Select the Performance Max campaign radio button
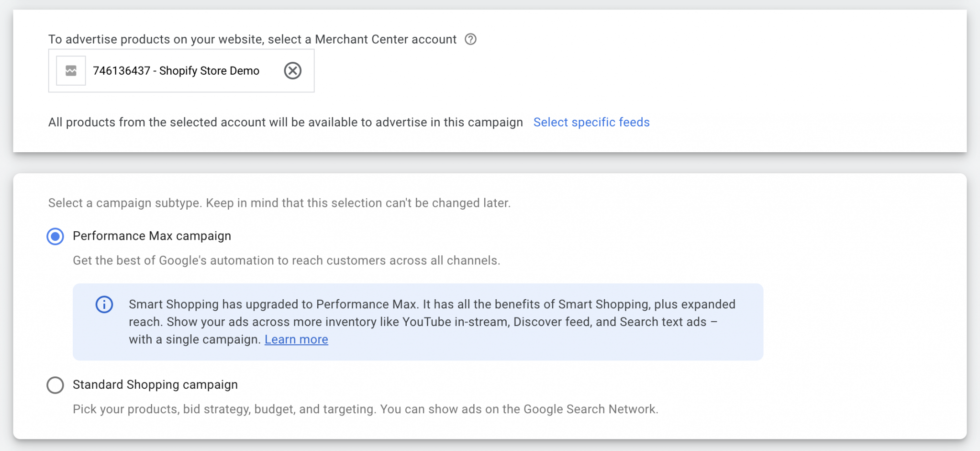The image size is (980, 451). [55, 237]
